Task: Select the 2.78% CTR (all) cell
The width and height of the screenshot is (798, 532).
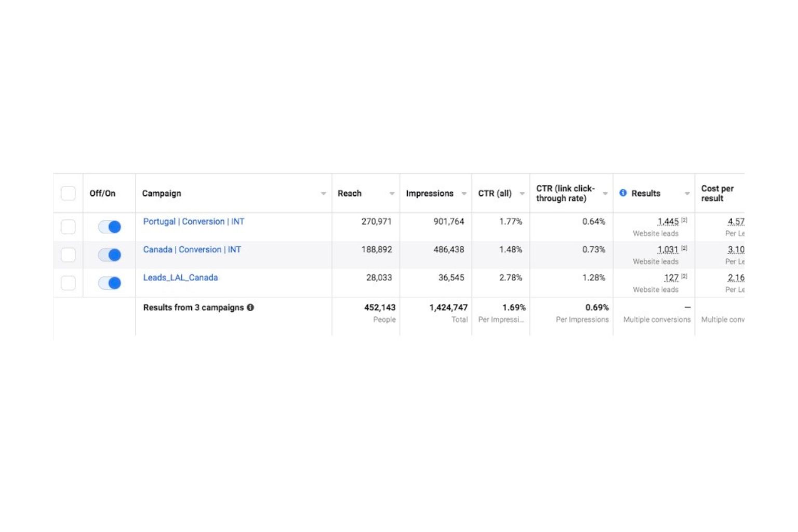Action: click(x=511, y=277)
